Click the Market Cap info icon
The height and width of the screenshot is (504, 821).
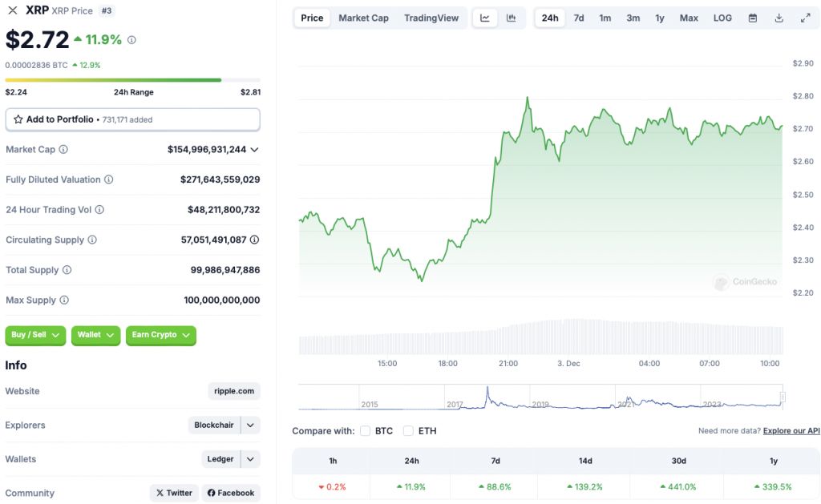click(x=62, y=149)
